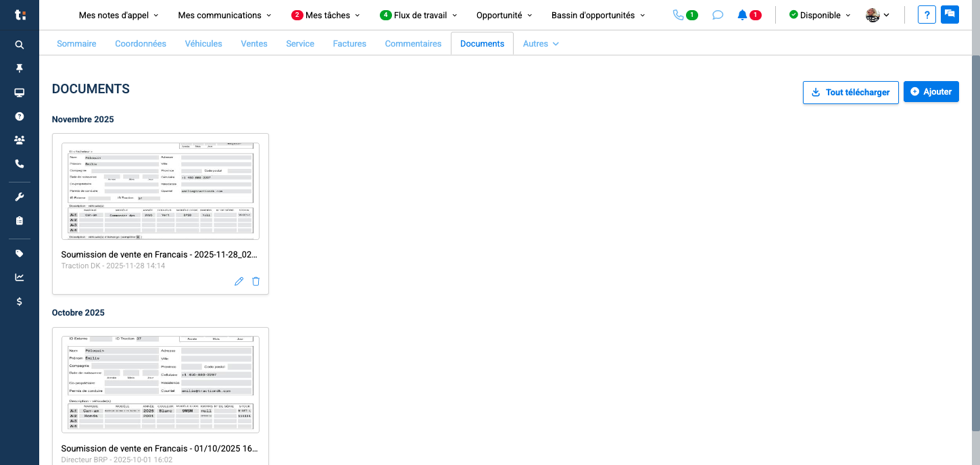Image resolution: width=980 pixels, height=465 pixels.
Task: Open the pinned items pin icon
Action: 20,68
